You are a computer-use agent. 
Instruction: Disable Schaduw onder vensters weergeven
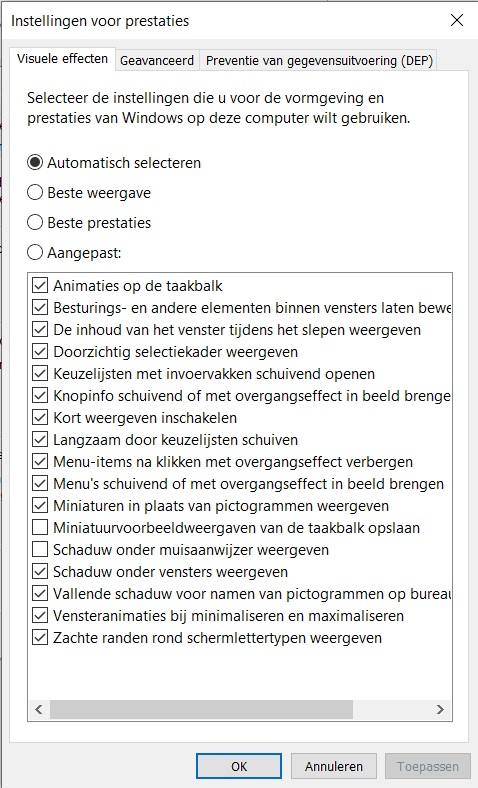click(40, 572)
